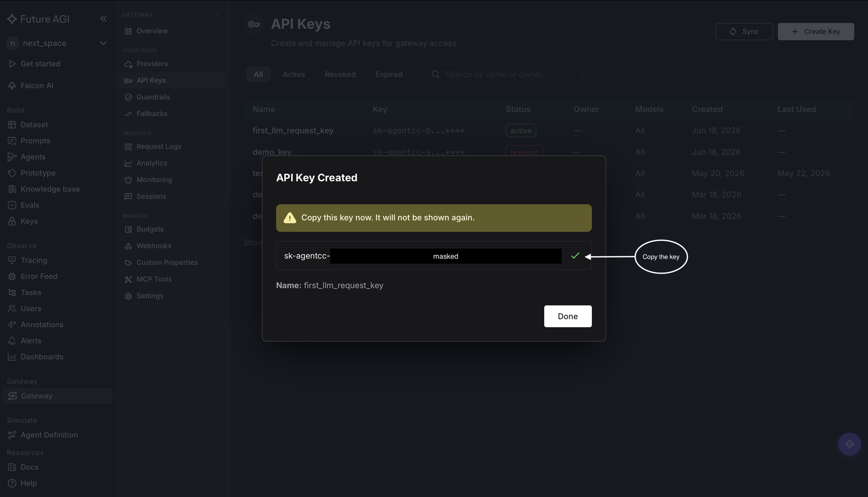Switch to the Revoked keys tab
This screenshot has height=497, width=868.
(340, 74)
